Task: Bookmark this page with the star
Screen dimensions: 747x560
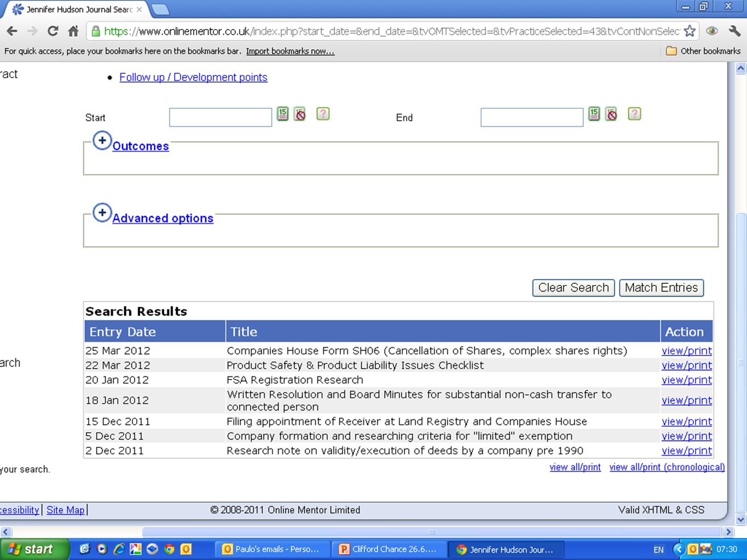Action: click(690, 31)
